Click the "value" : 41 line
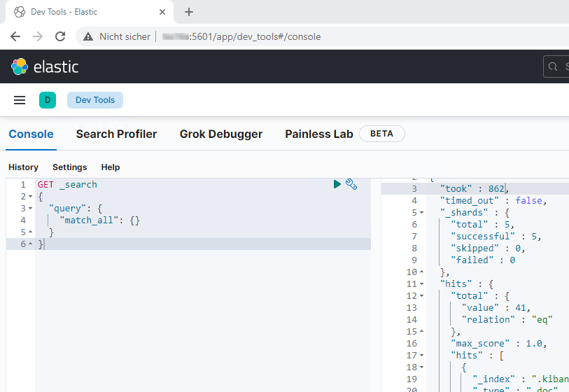 tap(496, 308)
